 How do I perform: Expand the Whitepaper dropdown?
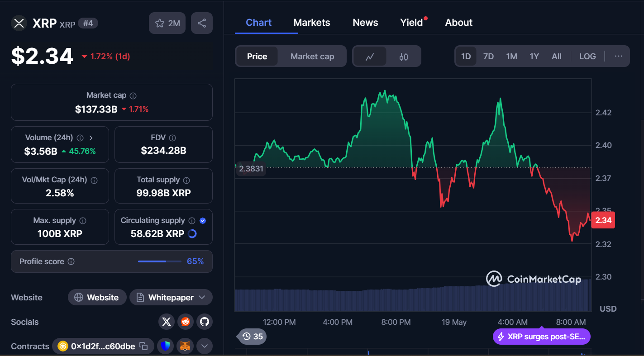point(202,297)
